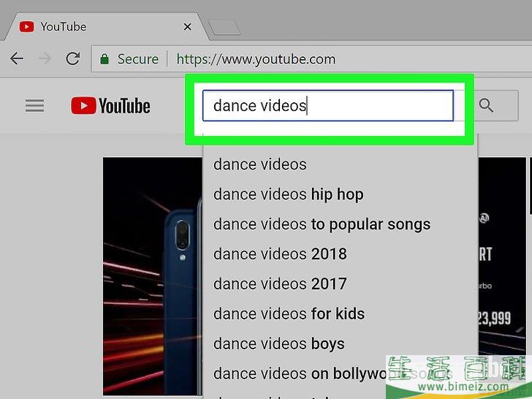
Task: Click the address bar URL youtube.com
Action: tap(256, 59)
